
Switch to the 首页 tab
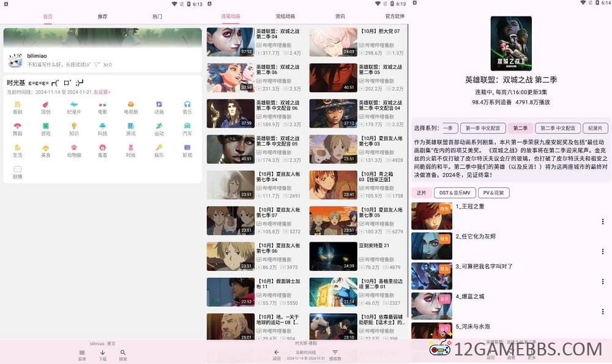tap(48, 17)
